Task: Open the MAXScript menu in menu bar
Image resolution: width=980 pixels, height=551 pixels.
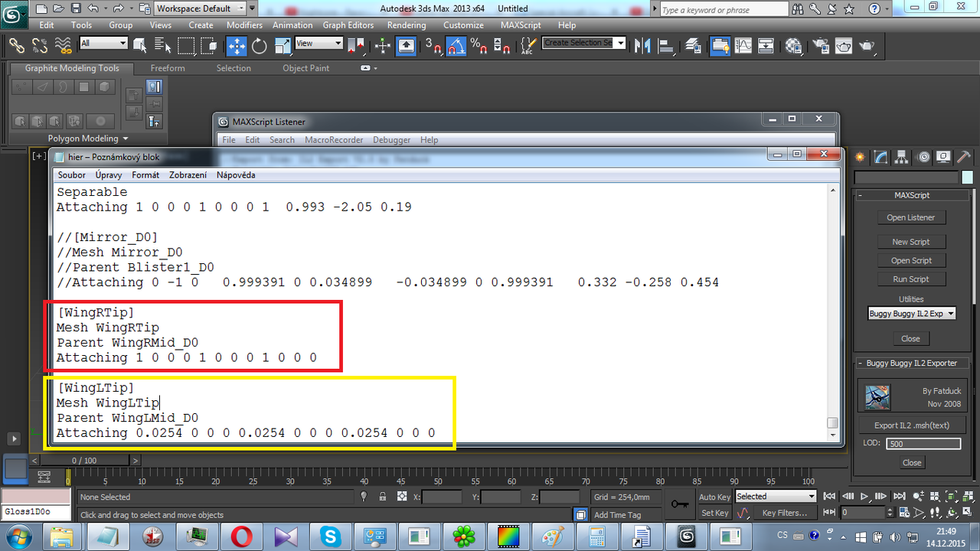Action: point(521,24)
